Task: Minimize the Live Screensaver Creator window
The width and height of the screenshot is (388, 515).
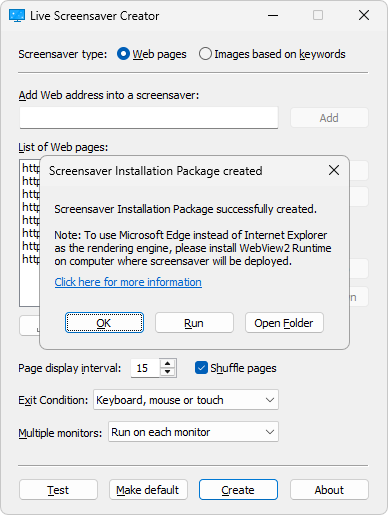Action: point(273,15)
